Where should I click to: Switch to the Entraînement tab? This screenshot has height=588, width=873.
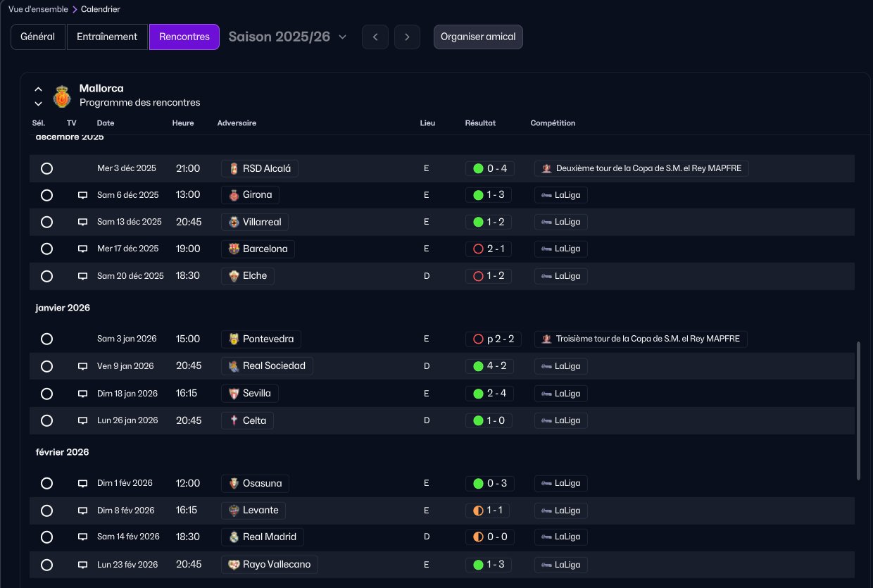(x=107, y=37)
